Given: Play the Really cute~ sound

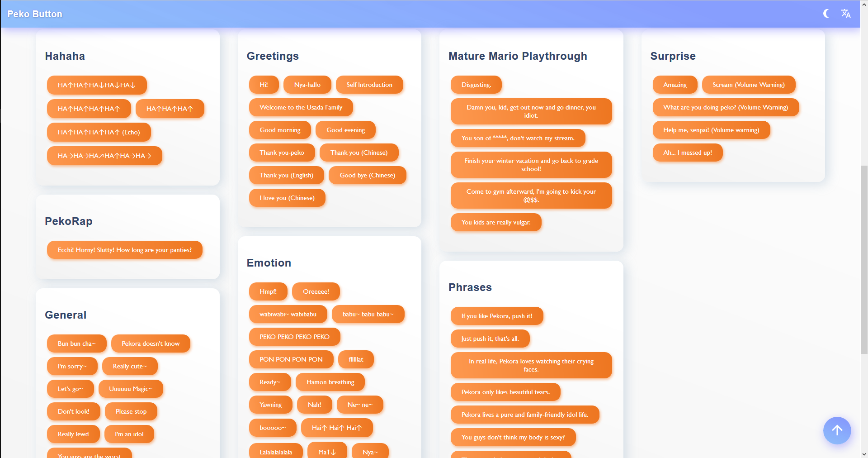Looking at the screenshot, I should pyautogui.click(x=130, y=366).
